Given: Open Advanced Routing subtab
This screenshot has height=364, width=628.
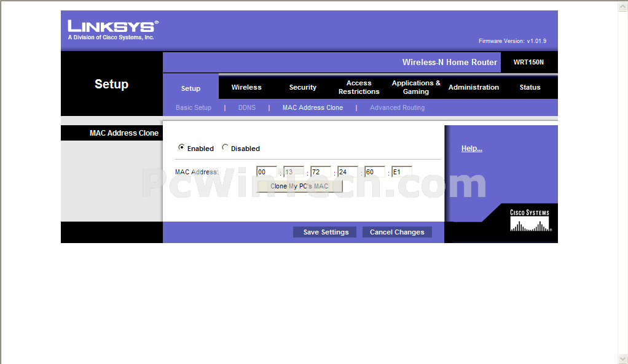Looking at the screenshot, I should [398, 107].
